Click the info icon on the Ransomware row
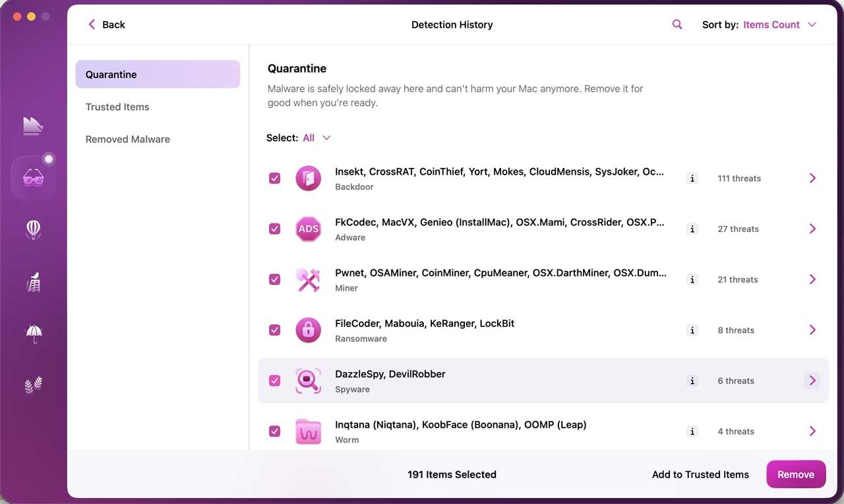Viewport: 844px width, 504px height. click(x=692, y=330)
